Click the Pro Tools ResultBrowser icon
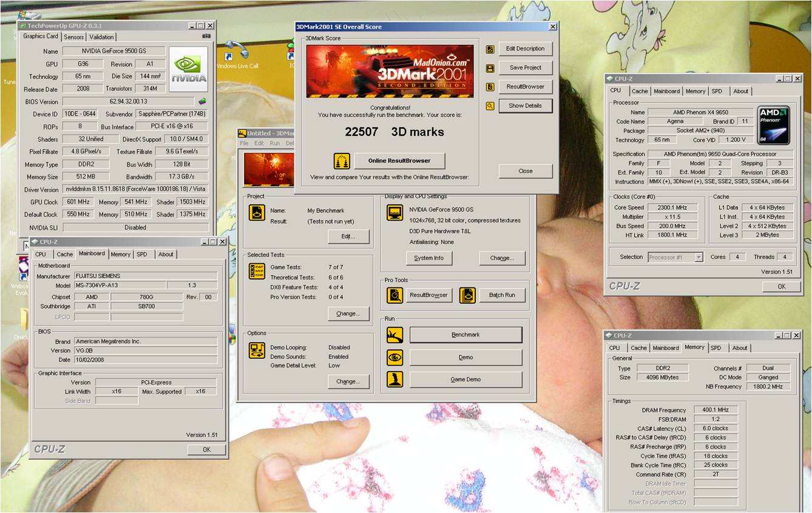The image size is (812, 513). click(x=395, y=295)
